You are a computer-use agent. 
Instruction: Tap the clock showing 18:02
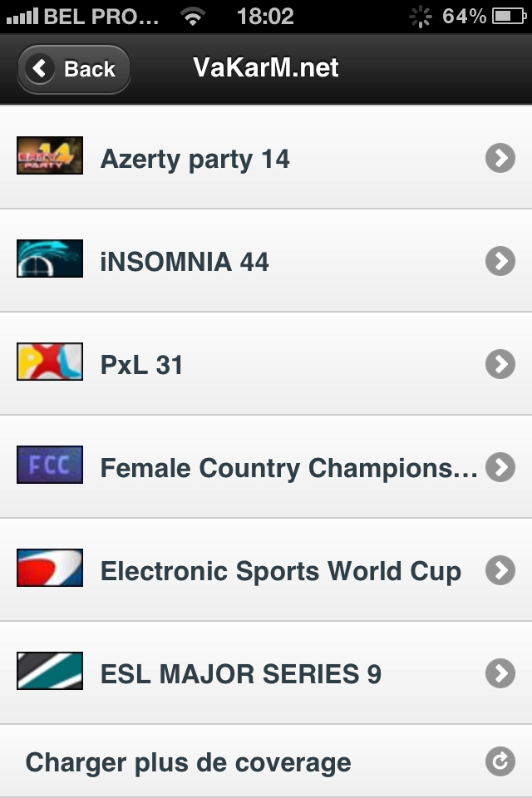pos(265,16)
